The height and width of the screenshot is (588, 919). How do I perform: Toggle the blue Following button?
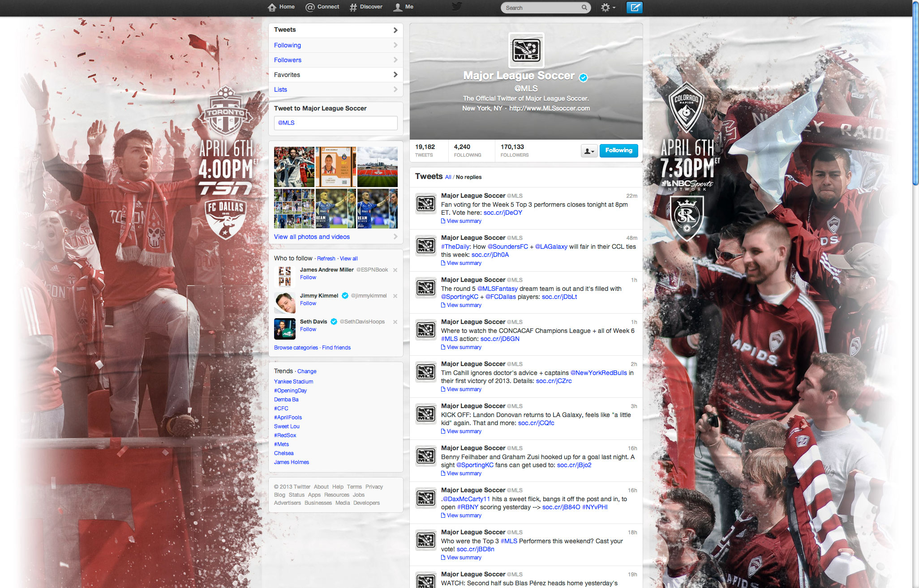(x=618, y=151)
